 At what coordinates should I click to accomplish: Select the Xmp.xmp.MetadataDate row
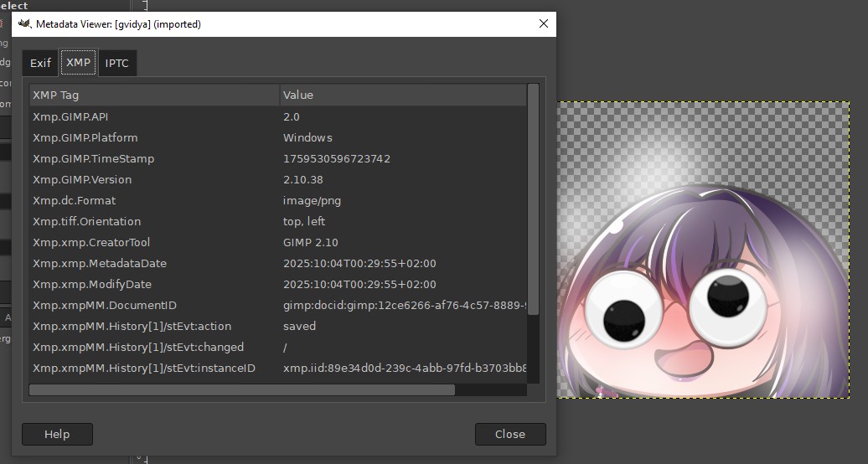278,264
